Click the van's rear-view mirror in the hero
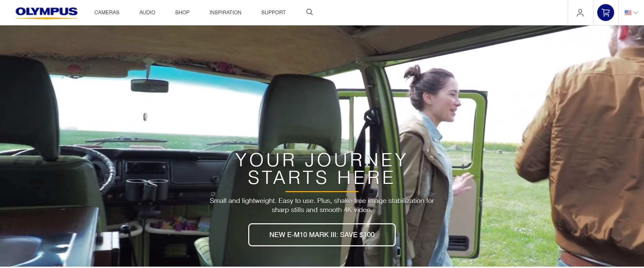 tap(150, 86)
